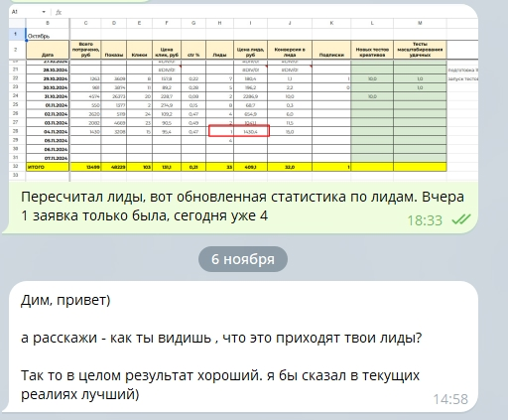This screenshot has width=508, height=420.
Task: Click the total leads cell 33
Action: (x=219, y=167)
